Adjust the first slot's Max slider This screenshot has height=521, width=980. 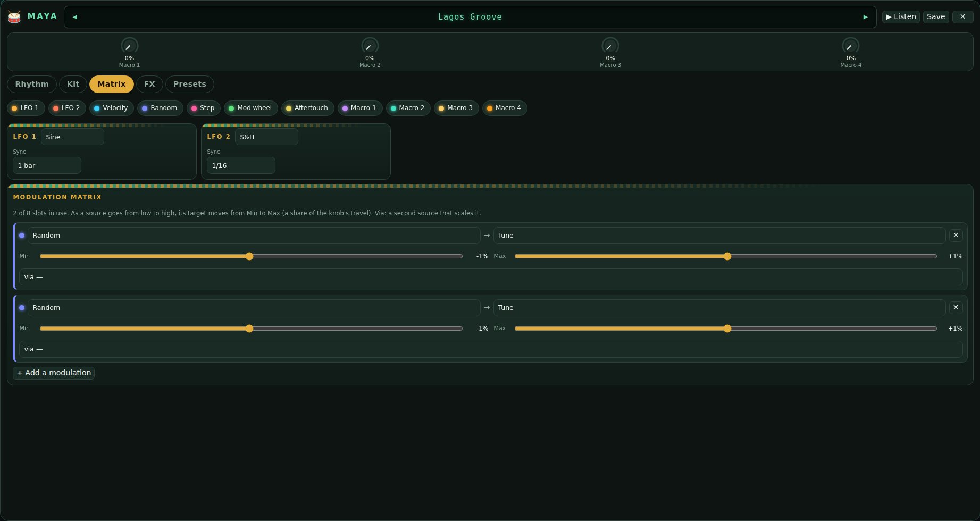(x=725, y=256)
